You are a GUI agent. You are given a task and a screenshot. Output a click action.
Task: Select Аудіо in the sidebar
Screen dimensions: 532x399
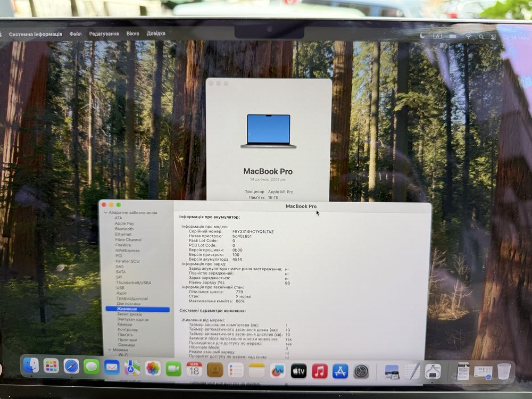tap(122, 293)
